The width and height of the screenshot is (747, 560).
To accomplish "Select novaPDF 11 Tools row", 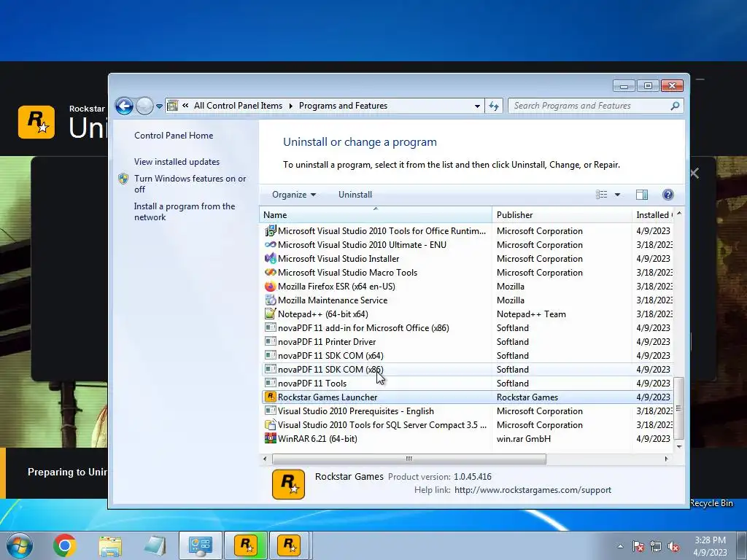I will 467,384.
